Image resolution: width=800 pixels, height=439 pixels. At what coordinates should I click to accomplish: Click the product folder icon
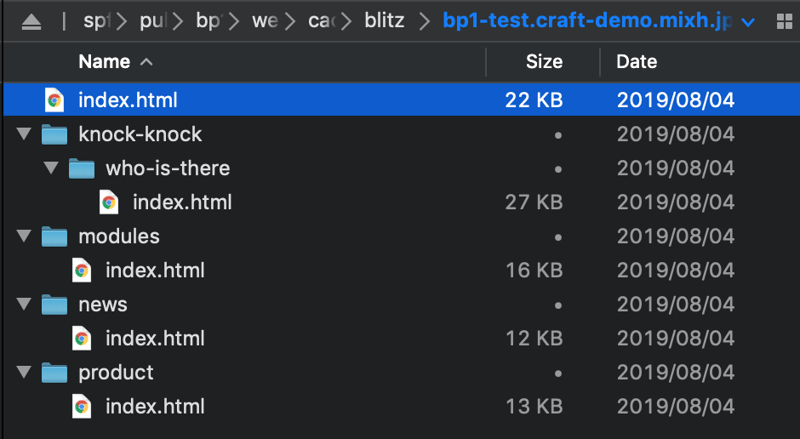coord(54,372)
